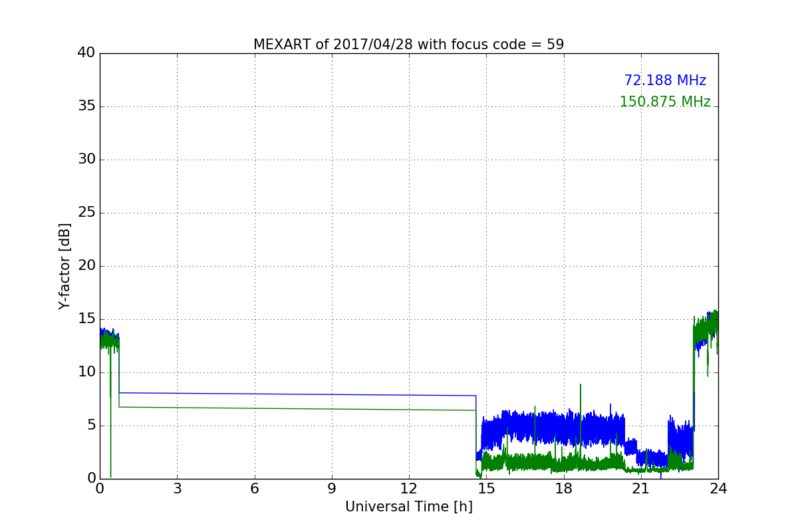Image resolution: width=798 pixels, height=532 pixels.
Task: Click the y-axis tick label '25'
Action: click(86, 213)
